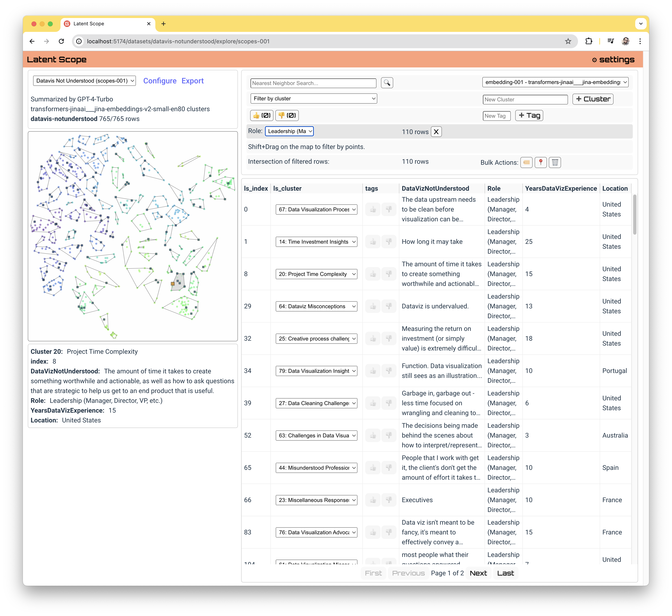Toggle thumbs up tag on row 0
This screenshot has width=672, height=616.
[x=373, y=210]
